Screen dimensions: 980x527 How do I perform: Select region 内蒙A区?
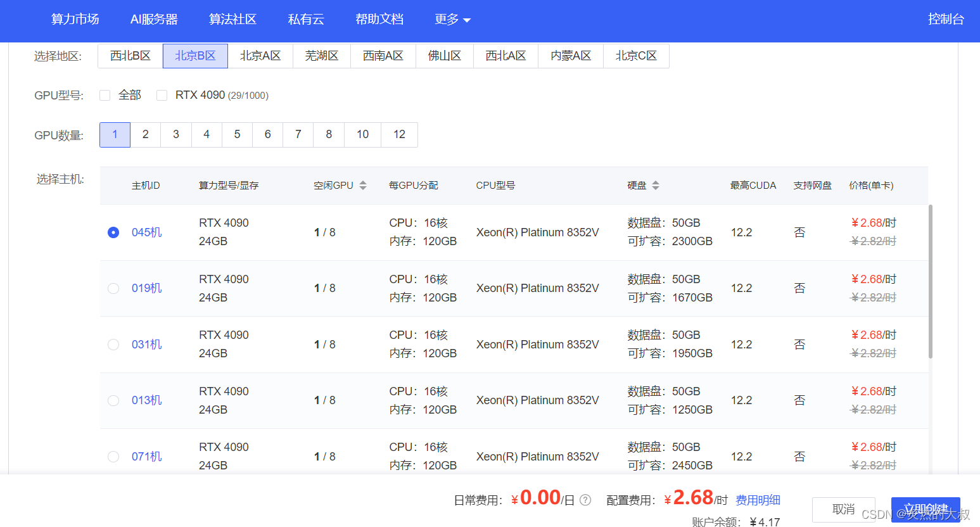click(x=571, y=56)
